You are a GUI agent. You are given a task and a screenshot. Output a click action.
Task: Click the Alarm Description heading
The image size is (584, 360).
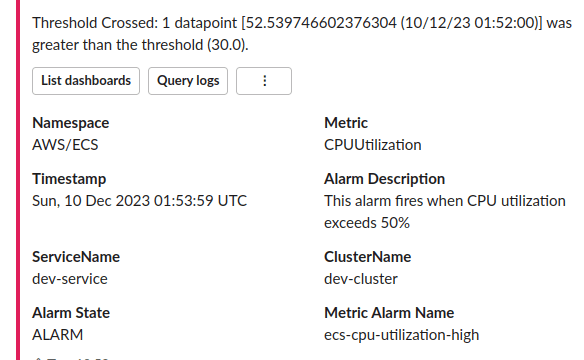pos(384,179)
